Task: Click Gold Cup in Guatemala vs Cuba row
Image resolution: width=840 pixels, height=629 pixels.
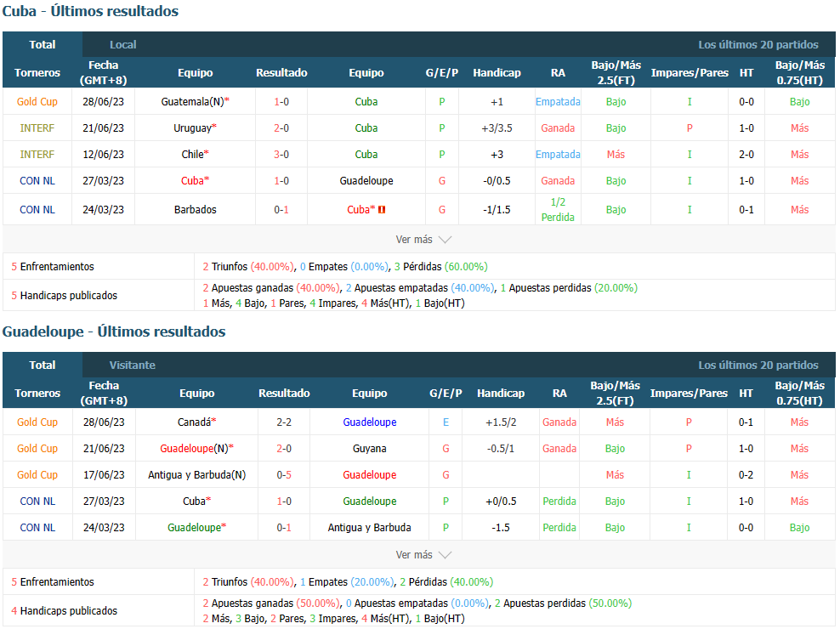Action: (x=37, y=101)
